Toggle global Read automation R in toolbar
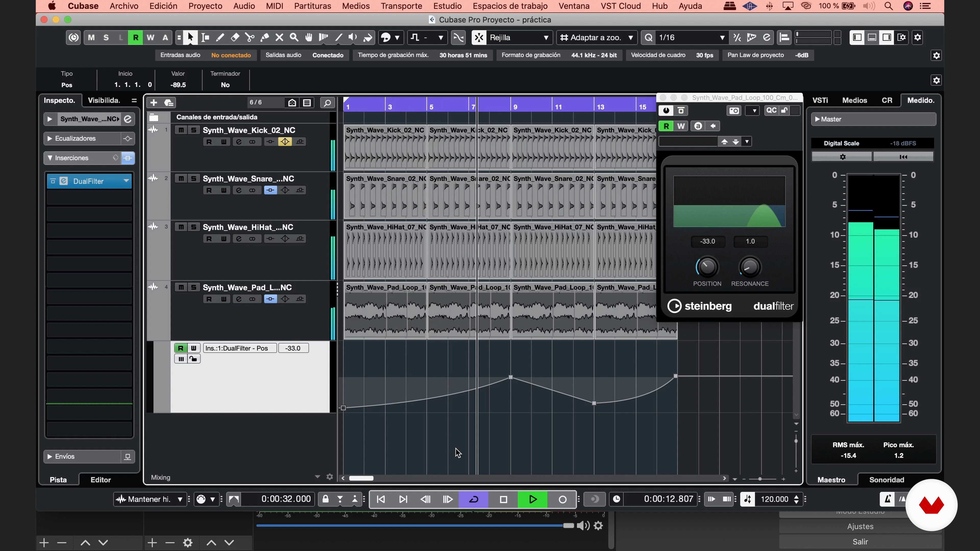Screen dimensions: 980x551 [136, 37]
